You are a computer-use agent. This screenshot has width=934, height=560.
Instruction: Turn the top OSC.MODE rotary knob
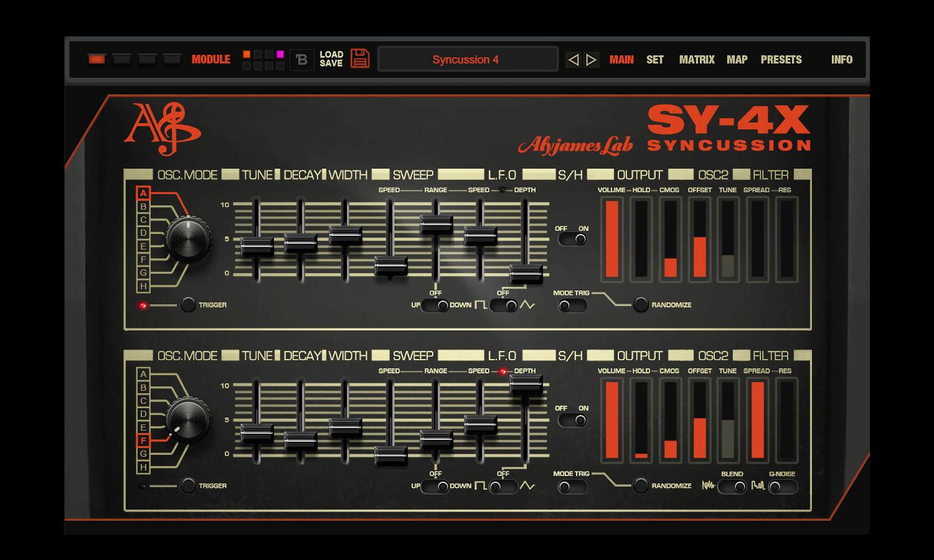click(188, 239)
